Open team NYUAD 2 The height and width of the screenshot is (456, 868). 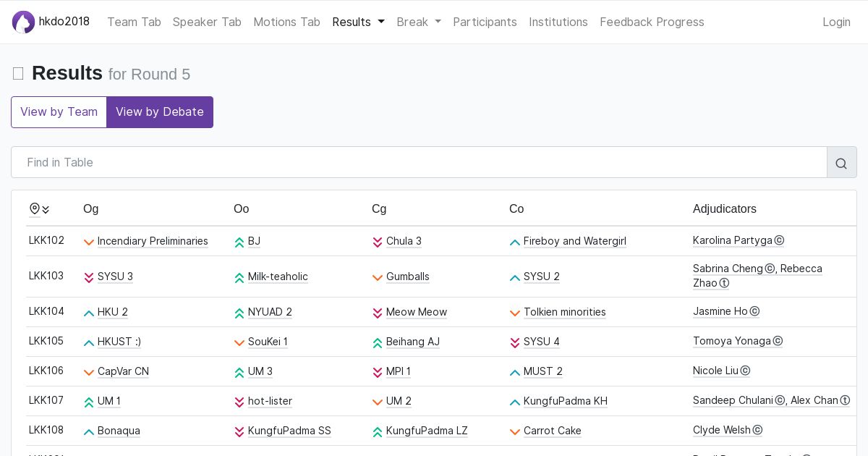[270, 312]
